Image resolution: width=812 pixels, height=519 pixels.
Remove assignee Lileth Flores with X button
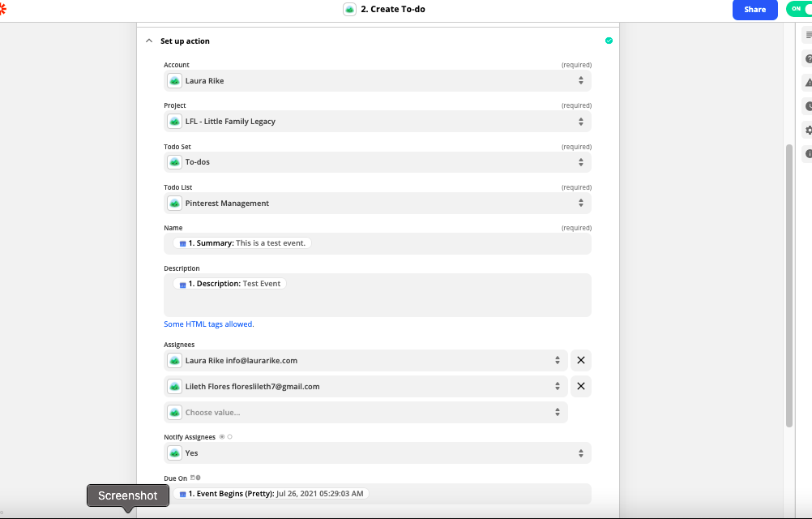point(581,386)
